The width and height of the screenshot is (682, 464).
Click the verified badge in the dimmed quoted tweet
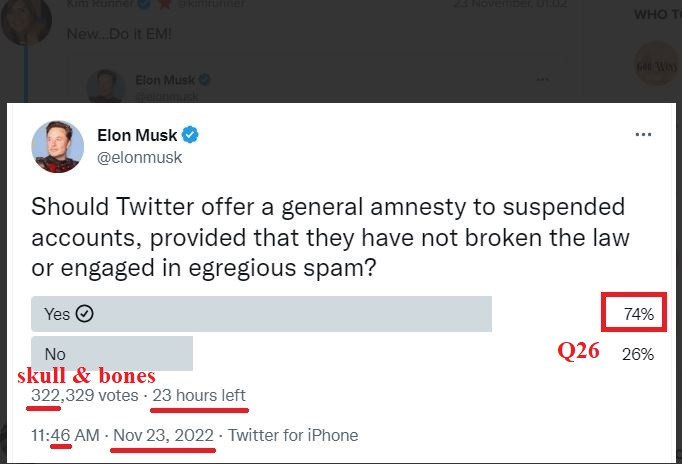[x=205, y=80]
